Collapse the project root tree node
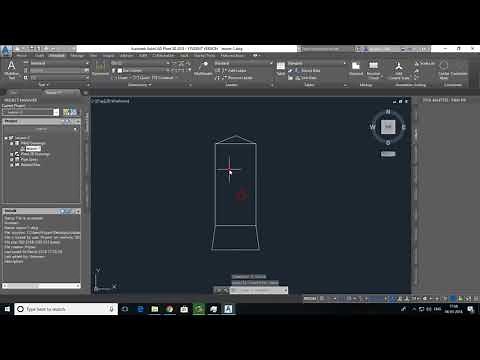 click(x=6, y=138)
